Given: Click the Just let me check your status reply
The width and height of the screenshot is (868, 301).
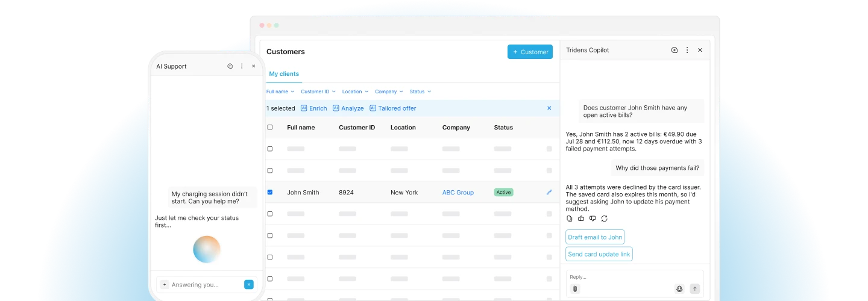Looking at the screenshot, I should [197, 222].
